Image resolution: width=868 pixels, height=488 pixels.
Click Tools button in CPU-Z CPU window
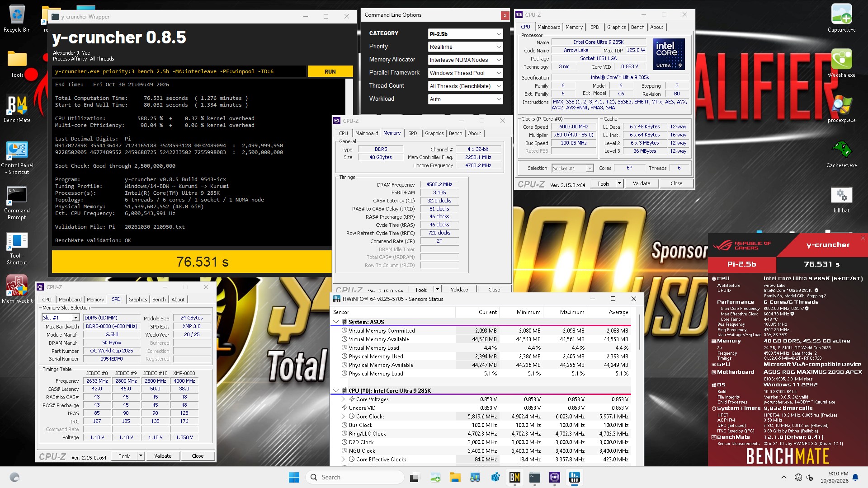[x=603, y=183]
